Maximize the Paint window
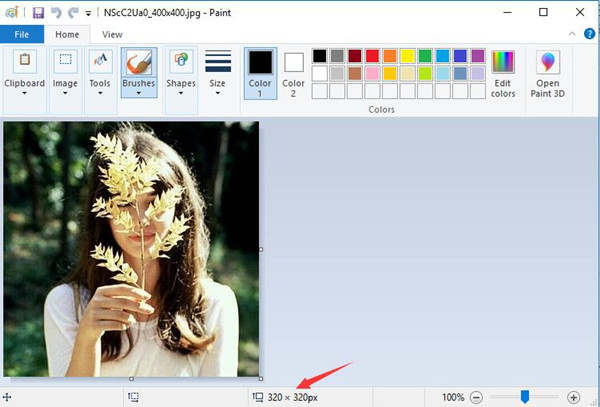Image resolution: width=600 pixels, height=407 pixels. (x=543, y=13)
